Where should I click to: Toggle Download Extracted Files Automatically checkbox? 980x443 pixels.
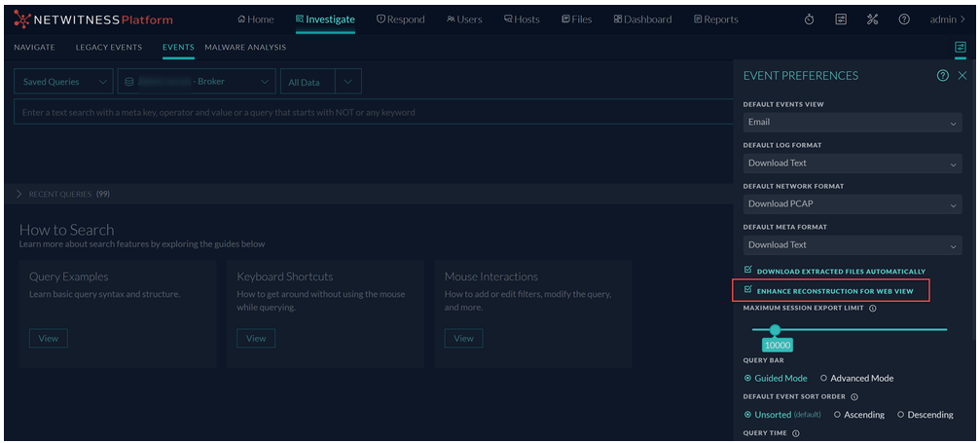point(748,270)
